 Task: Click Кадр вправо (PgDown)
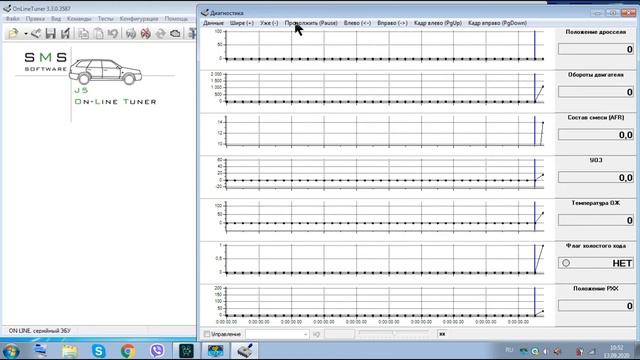(x=497, y=23)
